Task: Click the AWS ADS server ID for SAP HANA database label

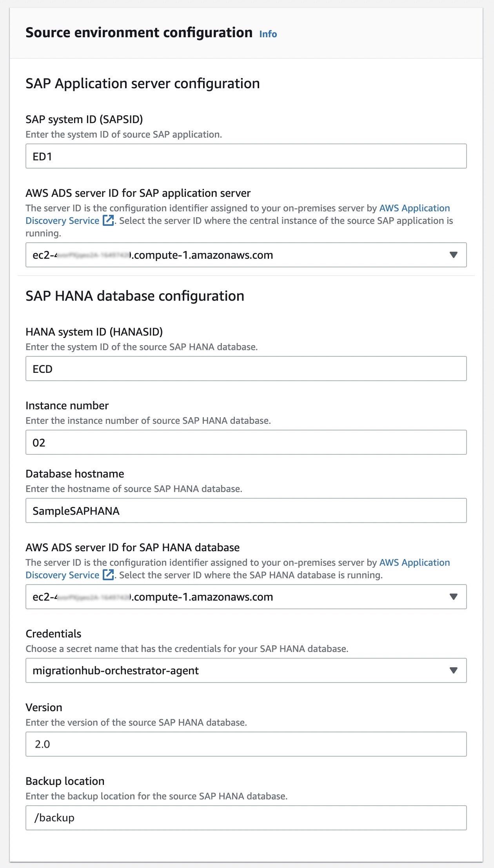Action: coord(133,547)
